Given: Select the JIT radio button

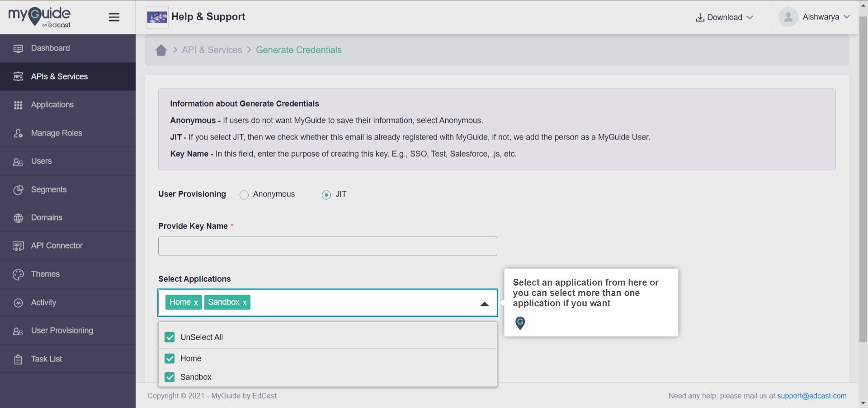Looking at the screenshot, I should (326, 195).
